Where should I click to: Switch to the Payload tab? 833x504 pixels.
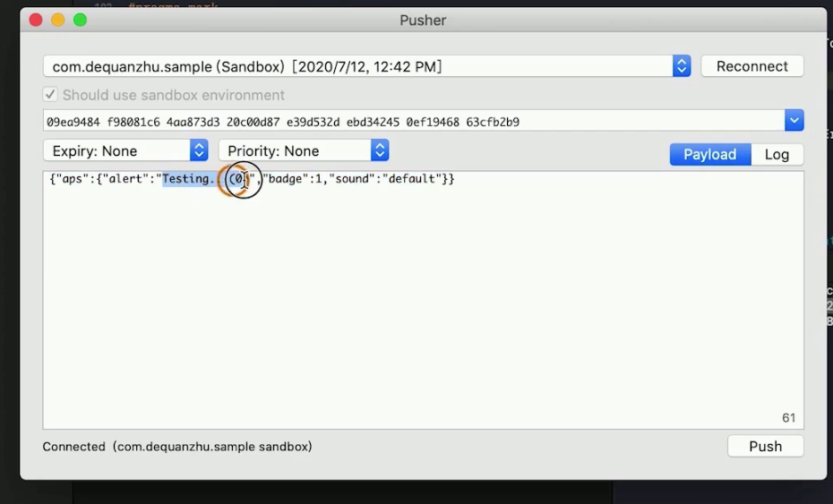point(709,155)
